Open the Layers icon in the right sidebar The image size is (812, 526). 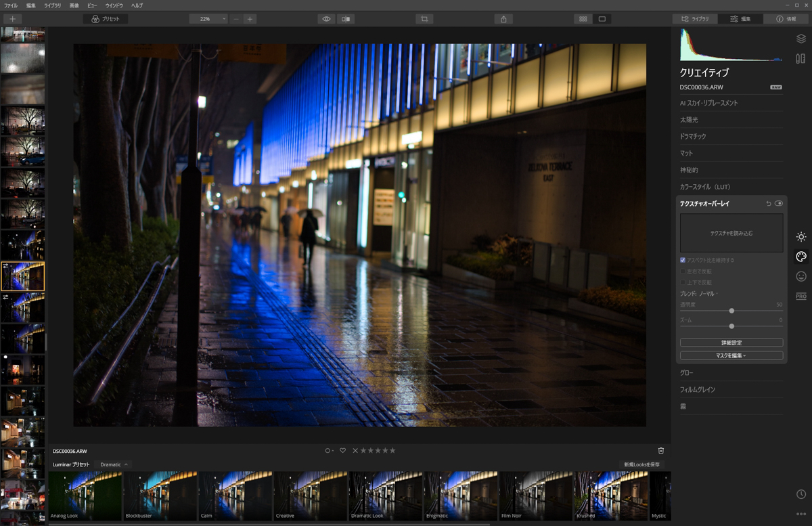click(x=801, y=39)
